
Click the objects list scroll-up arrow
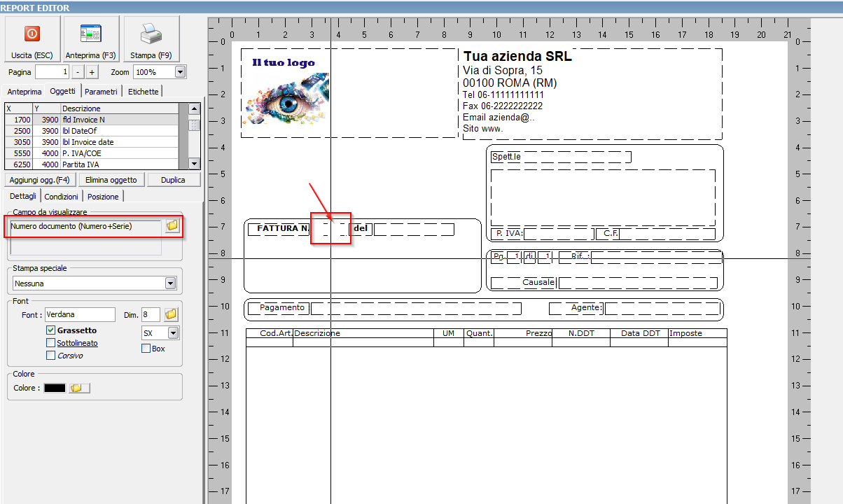[x=195, y=108]
